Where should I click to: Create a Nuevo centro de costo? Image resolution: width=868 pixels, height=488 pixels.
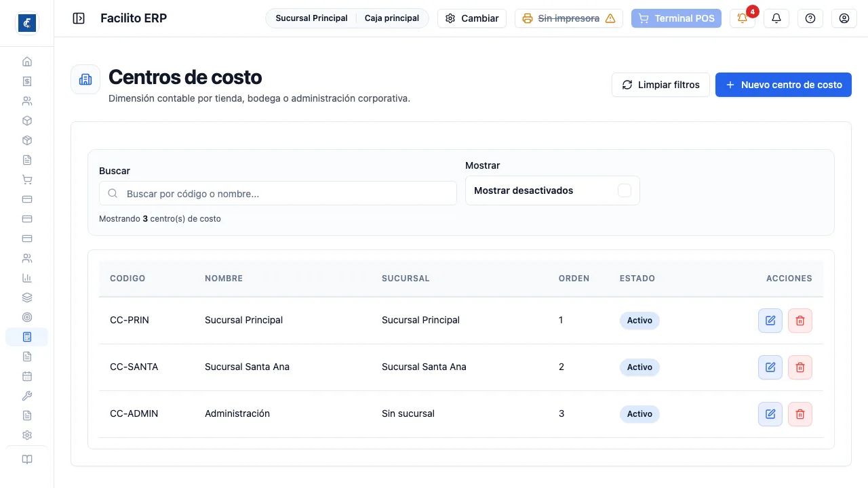(x=783, y=85)
